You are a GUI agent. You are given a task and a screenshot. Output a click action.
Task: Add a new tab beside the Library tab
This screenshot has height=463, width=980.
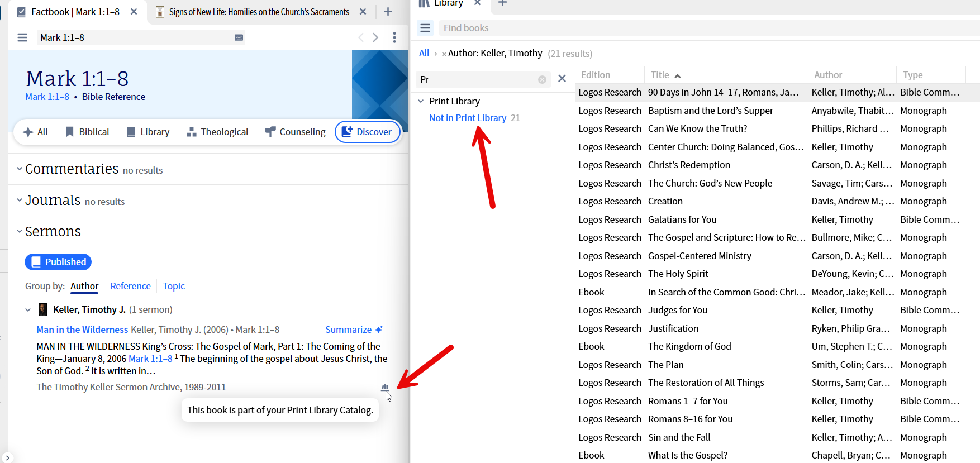click(x=502, y=3)
